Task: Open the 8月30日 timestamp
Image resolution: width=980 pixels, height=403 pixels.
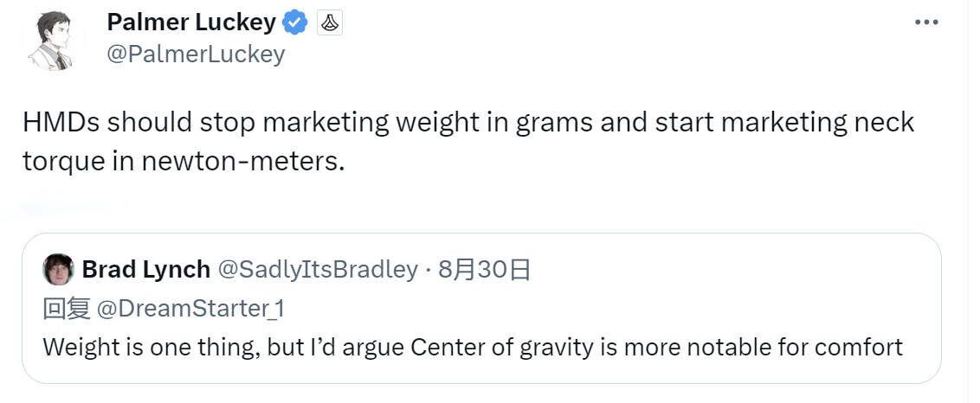Action: click(484, 270)
